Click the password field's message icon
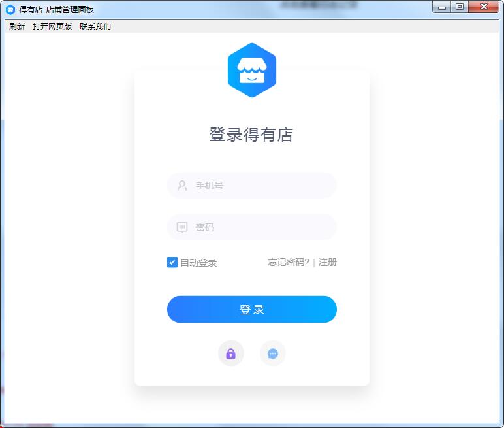 coord(182,227)
